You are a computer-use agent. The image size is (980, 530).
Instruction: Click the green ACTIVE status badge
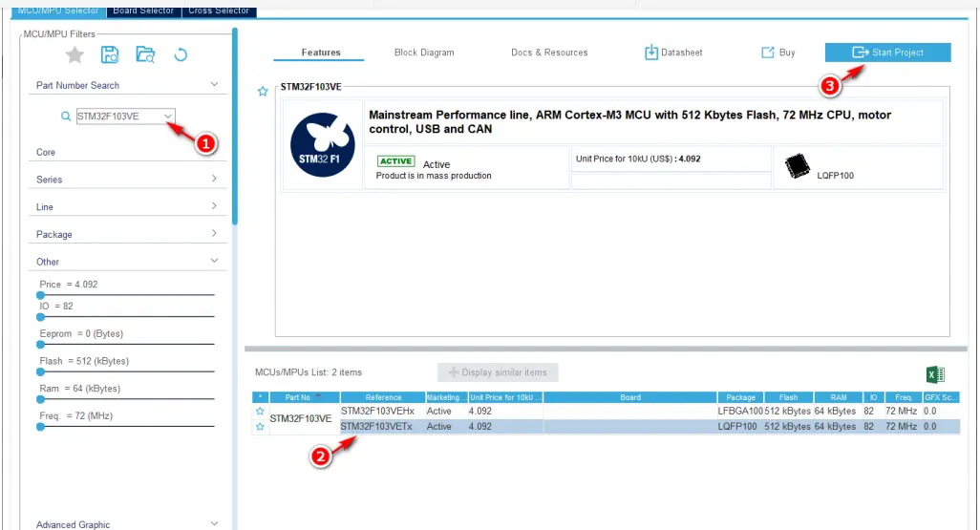point(395,161)
